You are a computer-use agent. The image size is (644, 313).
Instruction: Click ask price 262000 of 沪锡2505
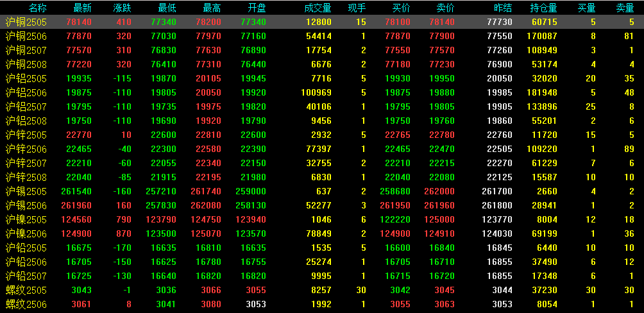tap(439, 192)
